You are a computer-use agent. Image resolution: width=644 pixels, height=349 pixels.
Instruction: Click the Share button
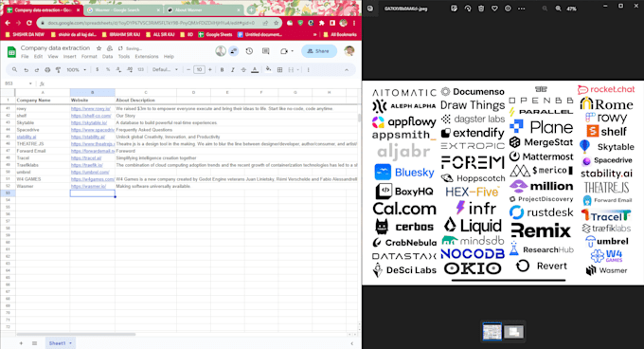point(319,51)
